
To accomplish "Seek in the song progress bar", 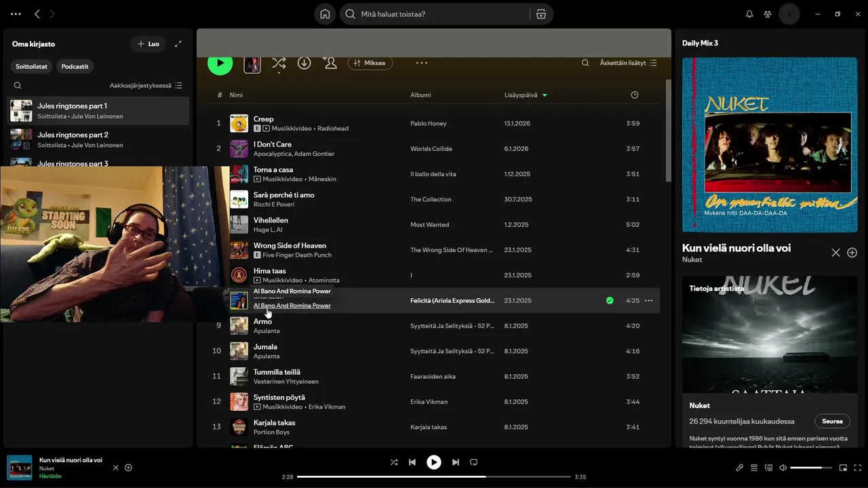I will point(434,476).
